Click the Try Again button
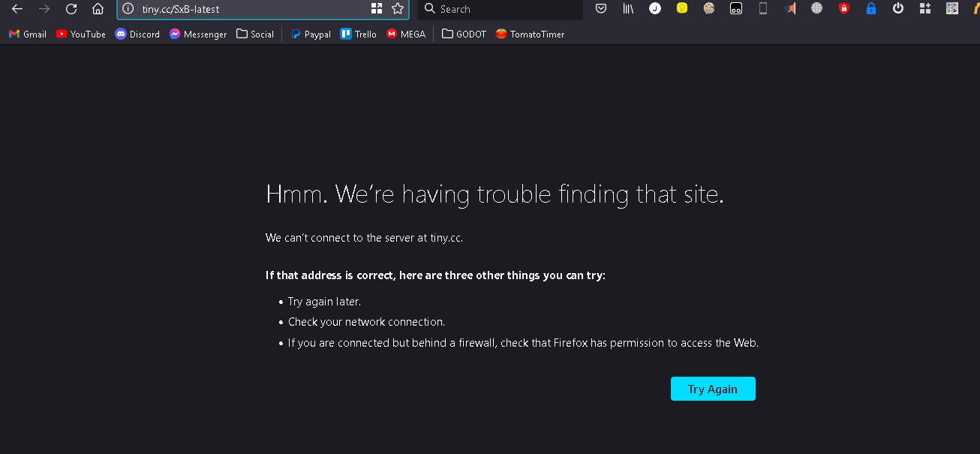 tap(713, 389)
